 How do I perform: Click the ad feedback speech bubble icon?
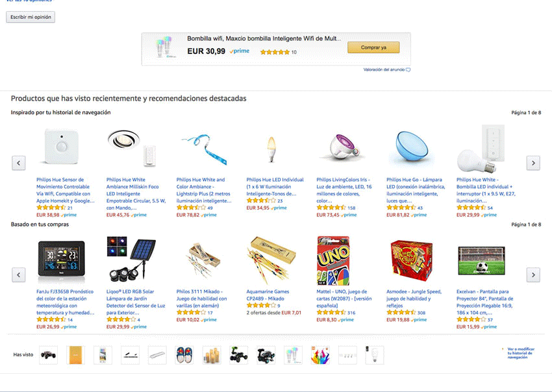pos(408,69)
